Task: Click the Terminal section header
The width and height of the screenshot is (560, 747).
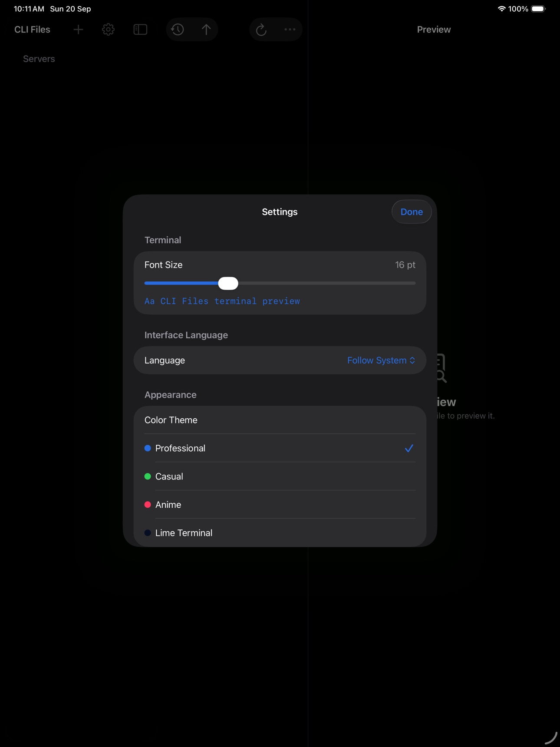Action: pyautogui.click(x=163, y=240)
